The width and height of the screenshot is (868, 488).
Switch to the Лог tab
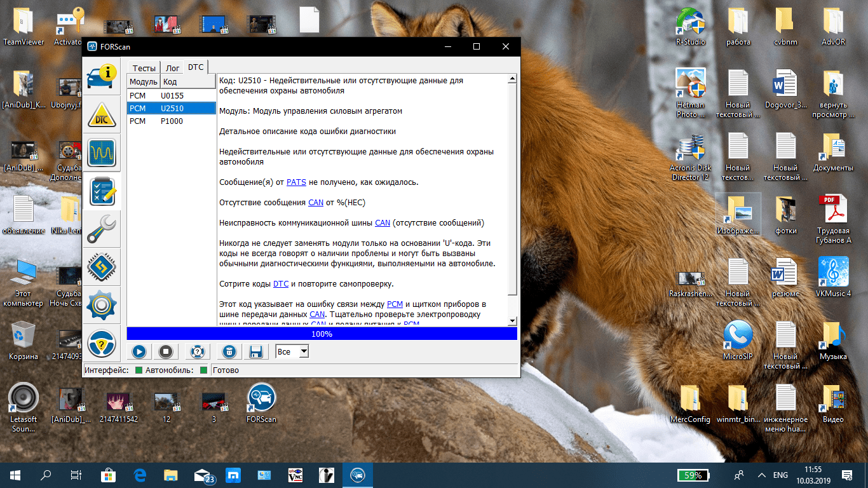172,68
